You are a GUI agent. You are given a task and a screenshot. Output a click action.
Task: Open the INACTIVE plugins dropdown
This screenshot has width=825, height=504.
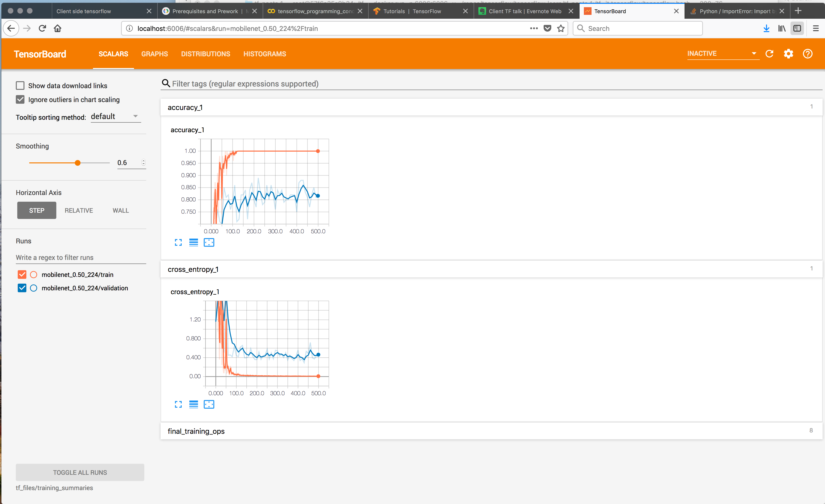click(723, 54)
